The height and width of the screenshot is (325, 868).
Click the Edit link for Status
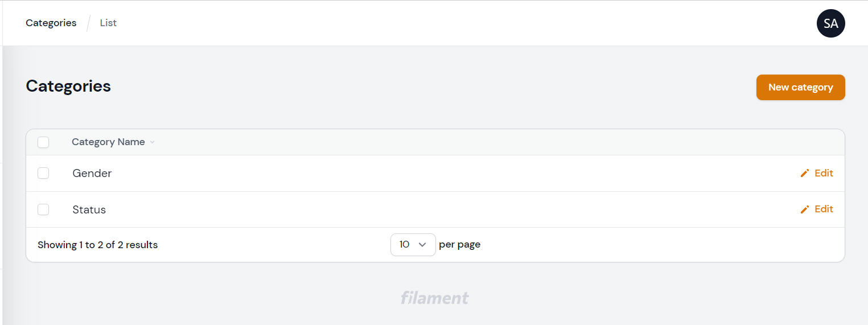coord(824,209)
